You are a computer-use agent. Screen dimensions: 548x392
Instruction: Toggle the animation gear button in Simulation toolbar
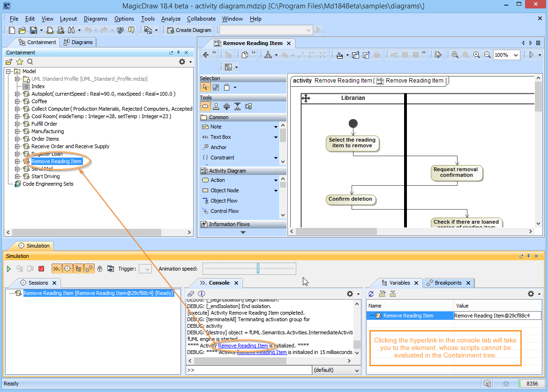coord(68,269)
